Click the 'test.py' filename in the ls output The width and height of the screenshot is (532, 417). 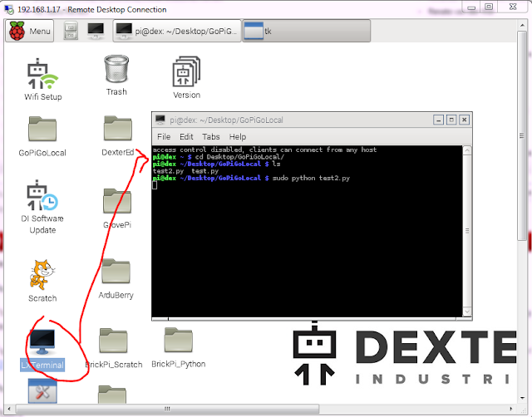[x=205, y=171]
